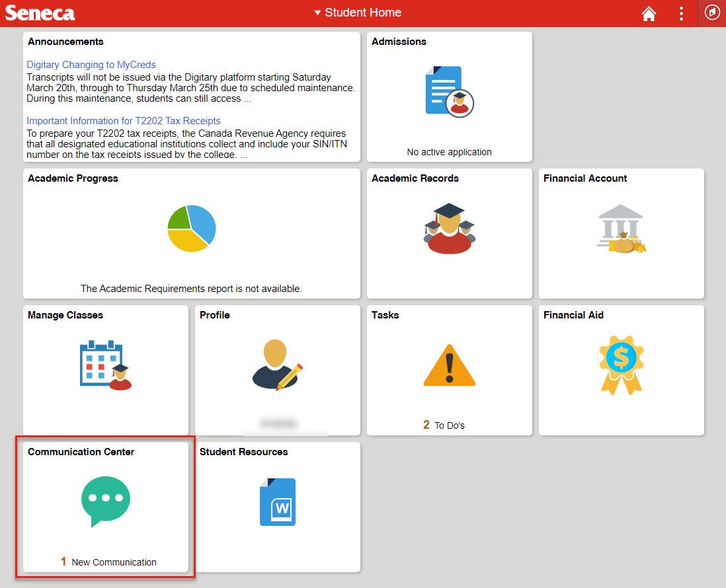Click the Communication Center chat bubble icon
726x588 pixels.
pos(106,501)
